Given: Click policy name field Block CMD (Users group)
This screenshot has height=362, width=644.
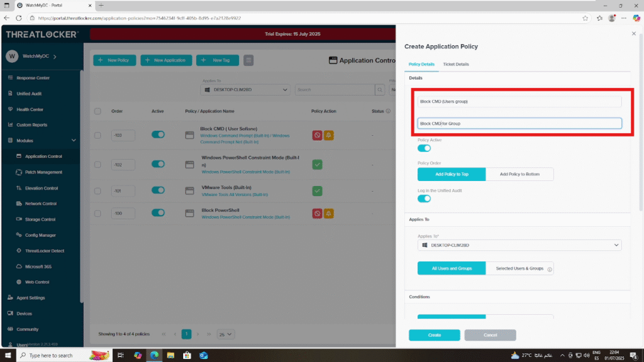Looking at the screenshot, I should tap(519, 101).
